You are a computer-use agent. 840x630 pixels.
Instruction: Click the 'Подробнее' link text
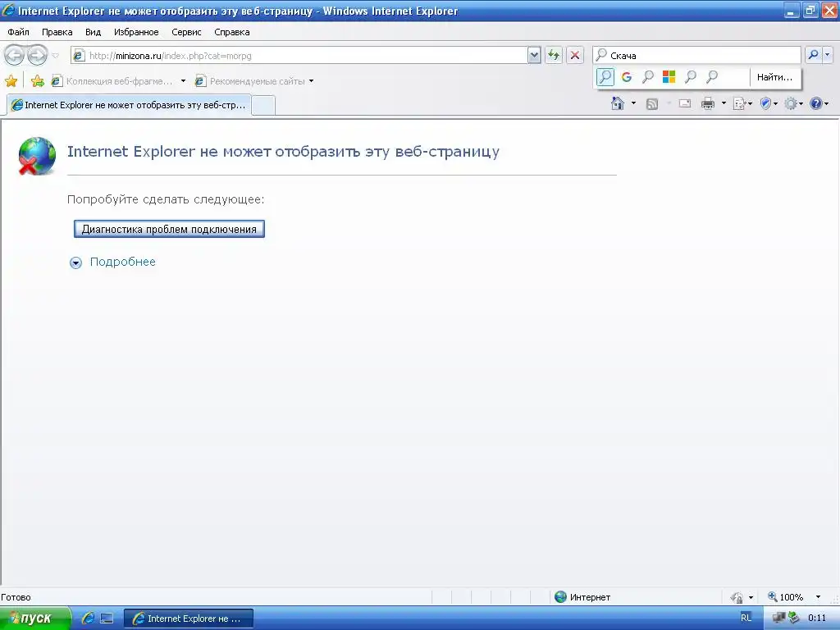(x=123, y=262)
